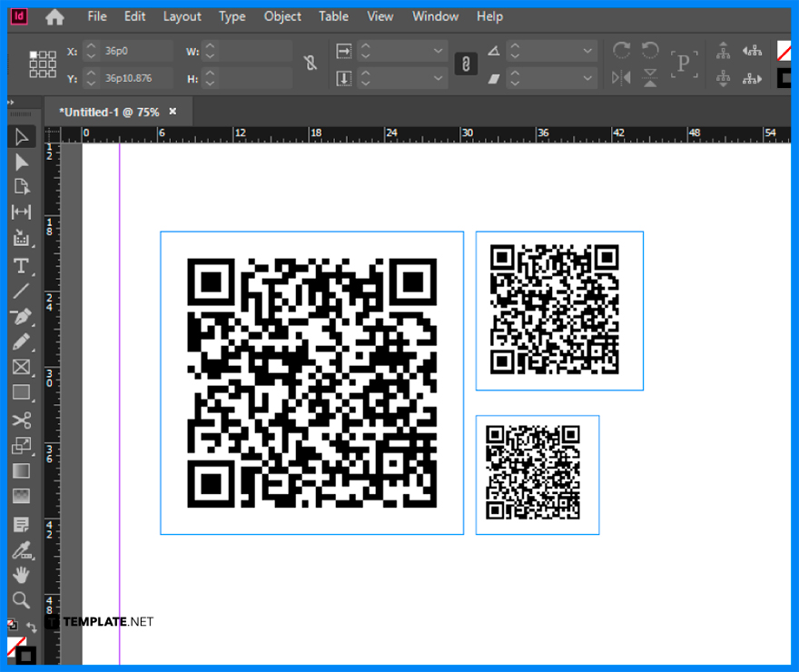The width and height of the screenshot is (799, 672).
Task: Choose the Direct Selection tool
Action: 22,162
